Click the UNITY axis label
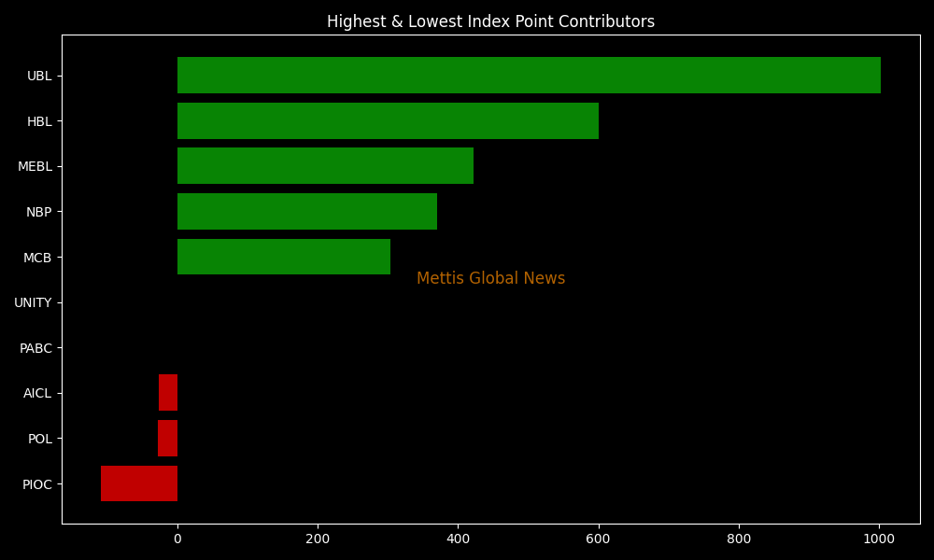Screen dimensions: 934x560 (33, 302)
